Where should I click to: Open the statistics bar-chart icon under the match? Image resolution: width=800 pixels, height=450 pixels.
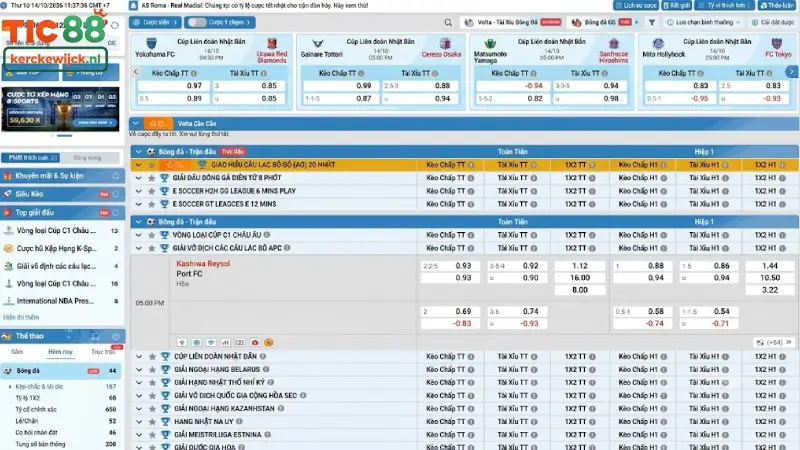click(226, 342)
